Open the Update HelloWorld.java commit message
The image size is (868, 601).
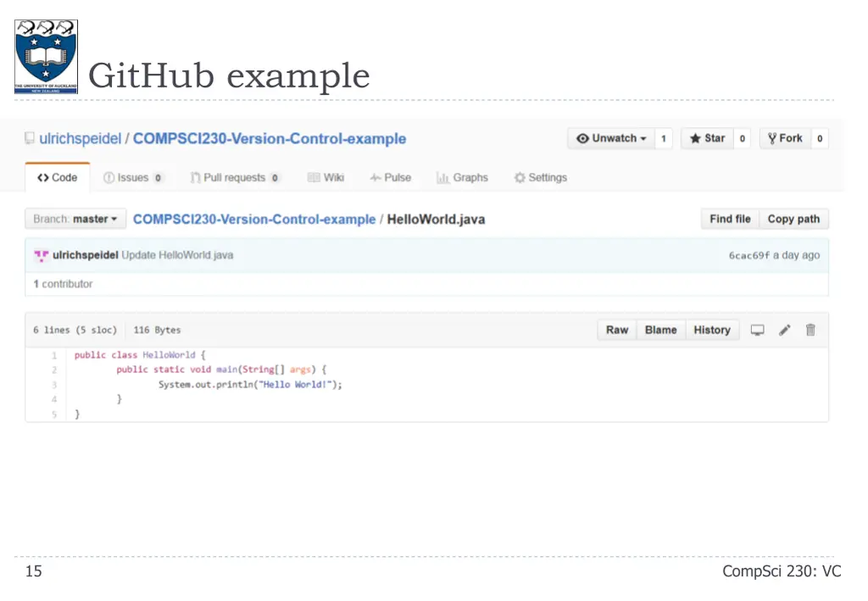(x=177, y=255)
